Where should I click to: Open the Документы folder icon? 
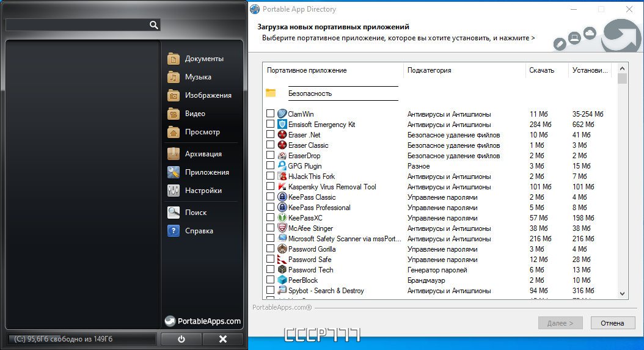pyautogui.click(x=174, y=59)
